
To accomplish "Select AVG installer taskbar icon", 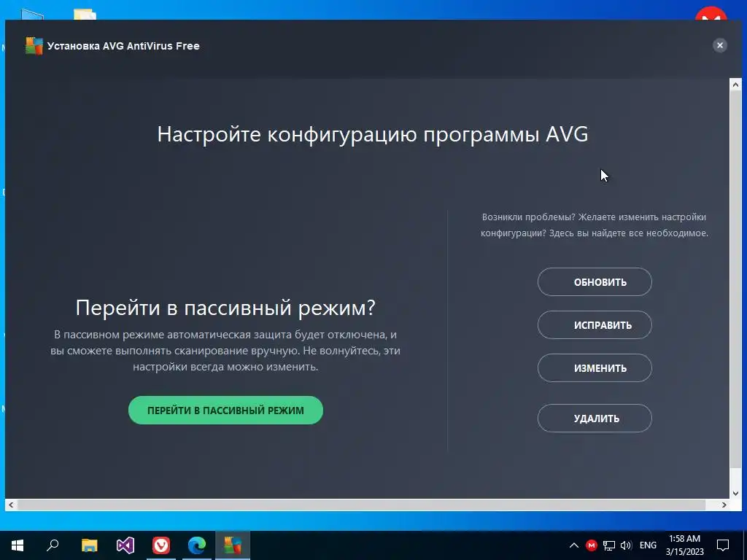I will click(x=233, y=545).
